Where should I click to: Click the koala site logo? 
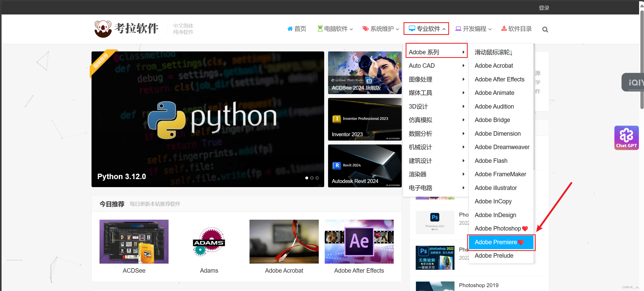(x=126, y=29)
